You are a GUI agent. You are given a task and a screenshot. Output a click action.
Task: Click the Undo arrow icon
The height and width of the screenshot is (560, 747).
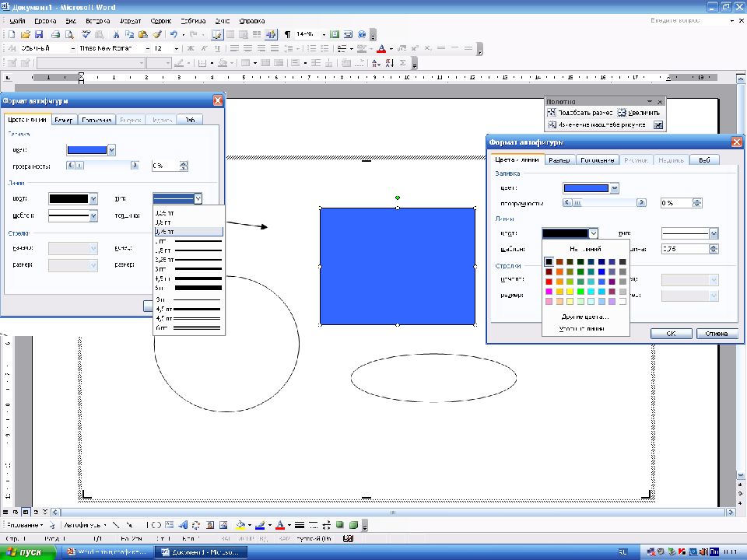pos(174,34)
